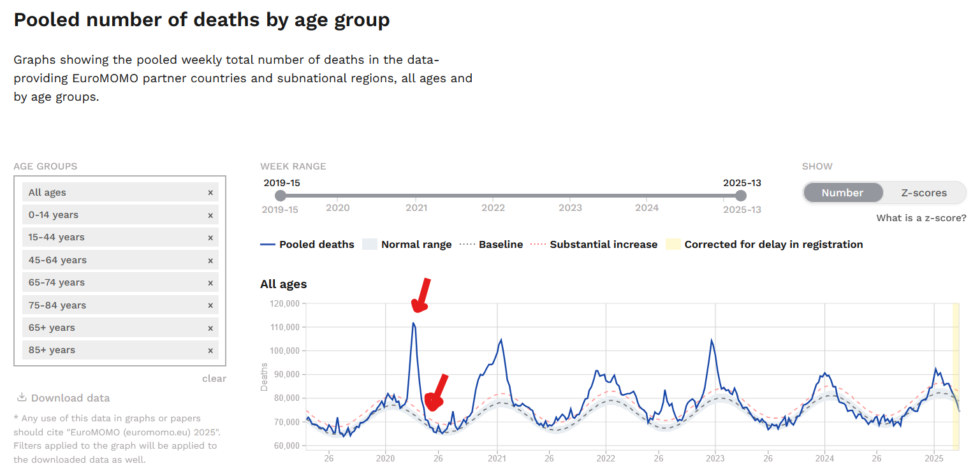Clear all selected age groups
Screen dimensions: 980x471
[214, 379]
